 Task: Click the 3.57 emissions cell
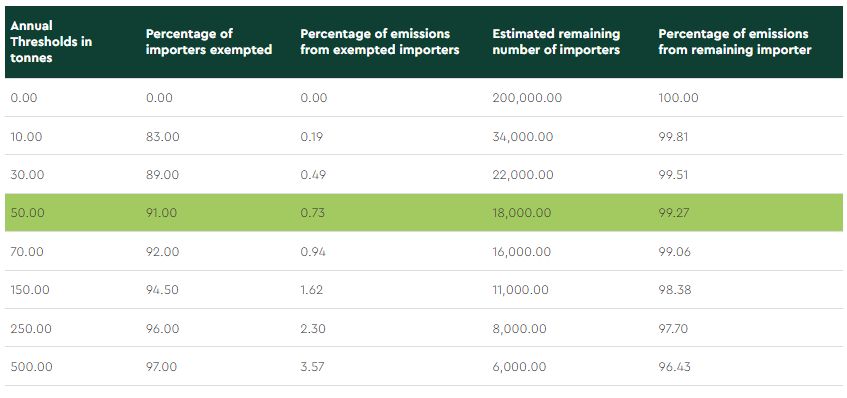pos(313,367)
